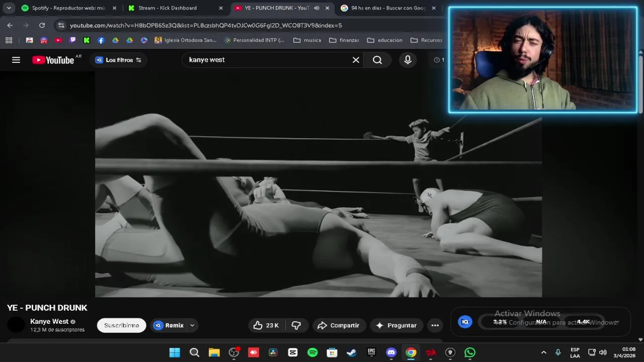The height and width of the screenshot is (362, 644).
Task: Open the Iglesia Ortodoxa San... bookmark
Action: tap(186, 40)
